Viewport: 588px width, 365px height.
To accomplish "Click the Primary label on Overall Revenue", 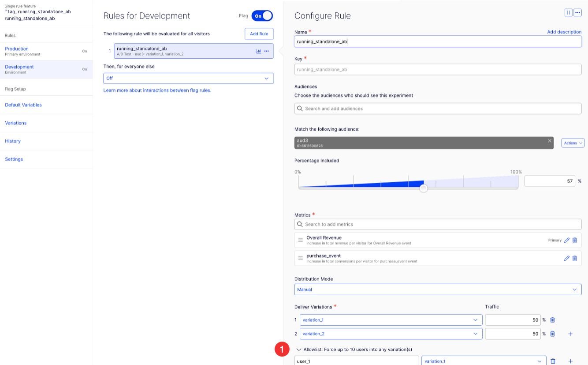I will (x=555, y=241).
